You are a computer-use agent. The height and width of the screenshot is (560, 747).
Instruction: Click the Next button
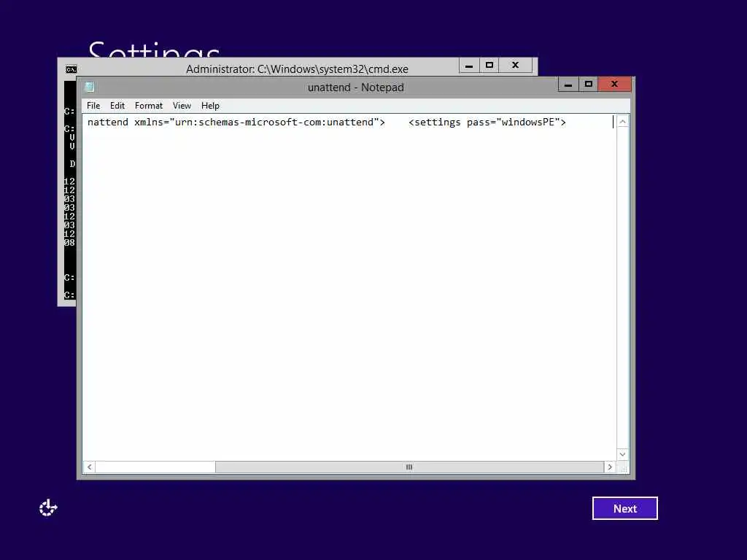click(624, 508)
